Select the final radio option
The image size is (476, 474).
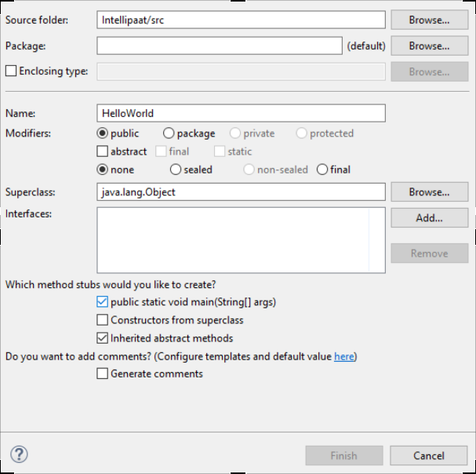pos(322,170)
